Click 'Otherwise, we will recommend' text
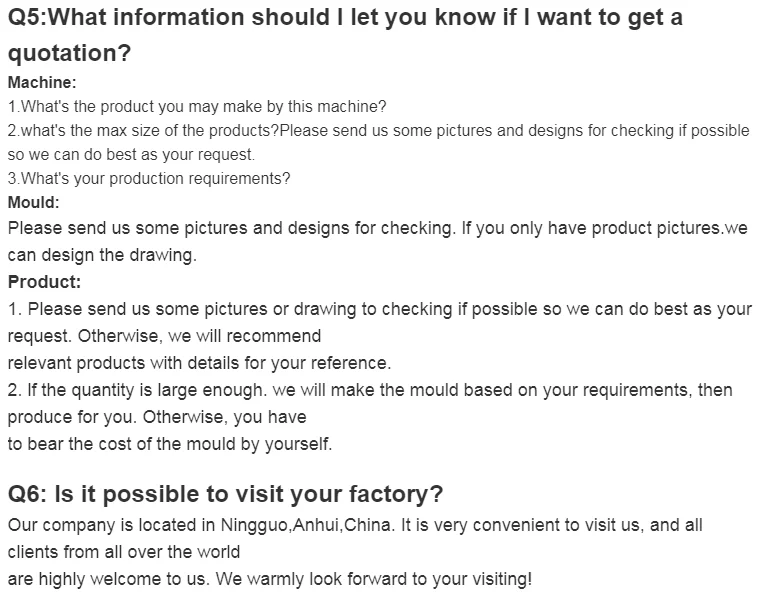Screen dimensions: 781x602 [x=164, y=336]
